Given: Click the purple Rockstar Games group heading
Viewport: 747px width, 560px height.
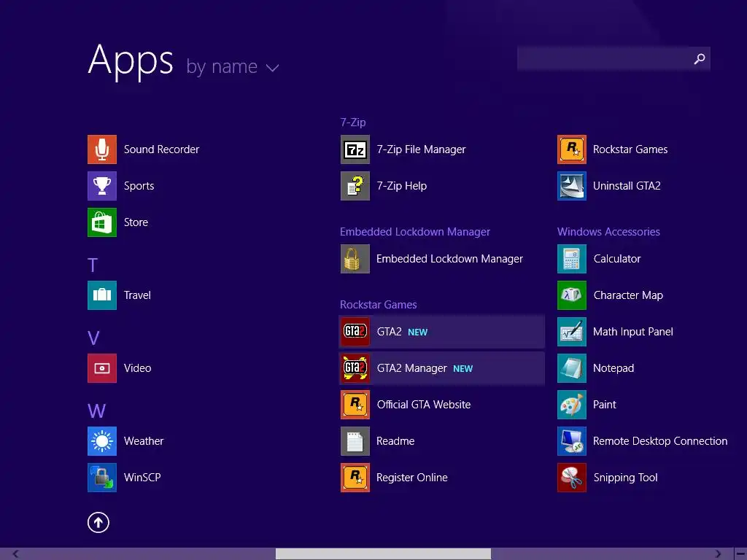Looking at the screenshot, I should [379, 305].
